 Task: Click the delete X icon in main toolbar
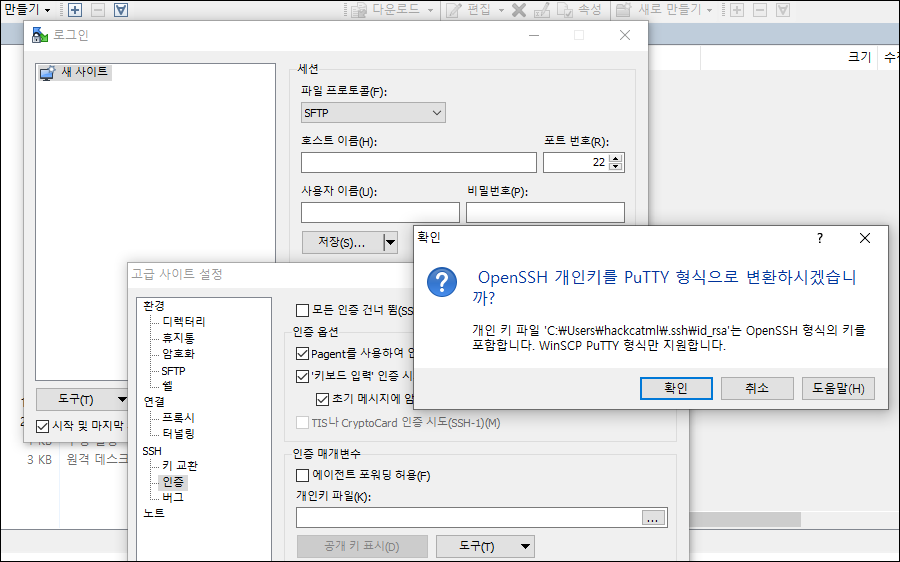point(519,10)
